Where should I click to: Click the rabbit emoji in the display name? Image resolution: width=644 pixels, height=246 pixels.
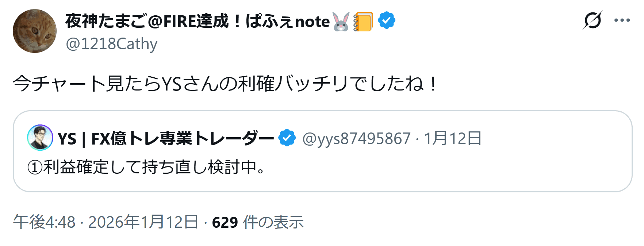[x=341, y=22]
